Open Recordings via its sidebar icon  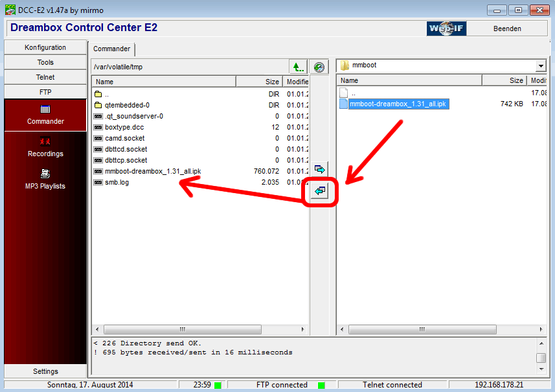(x=45, y=141)
